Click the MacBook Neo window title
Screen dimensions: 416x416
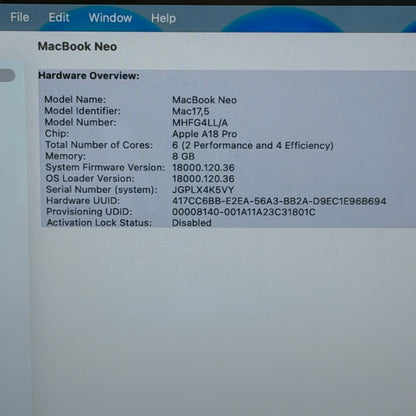77,46
